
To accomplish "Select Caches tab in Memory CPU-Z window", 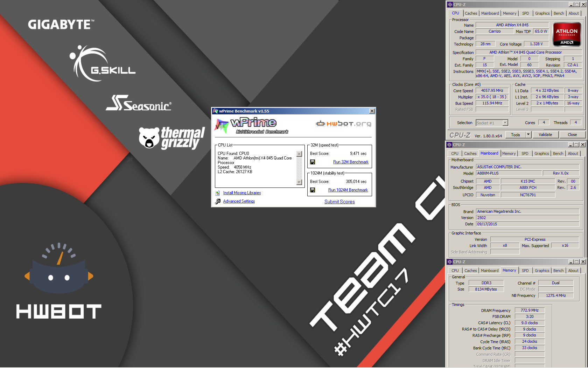I will point(470,271).
